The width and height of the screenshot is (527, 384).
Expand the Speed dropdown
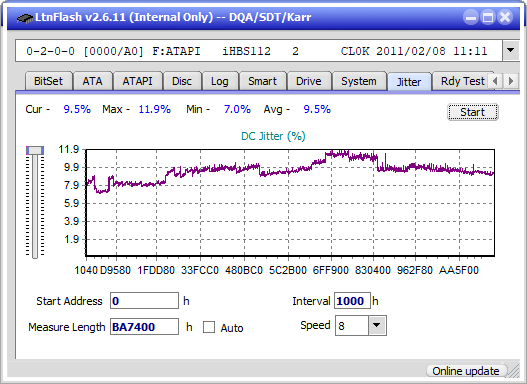click(x=377, y=326)
